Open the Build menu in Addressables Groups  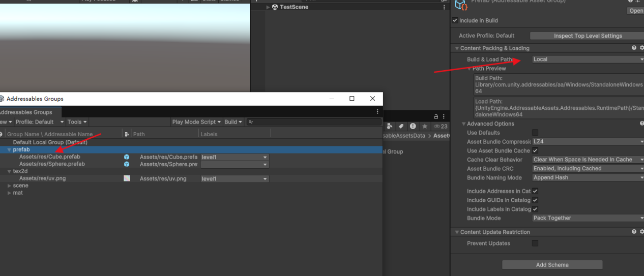pos(233,122)
